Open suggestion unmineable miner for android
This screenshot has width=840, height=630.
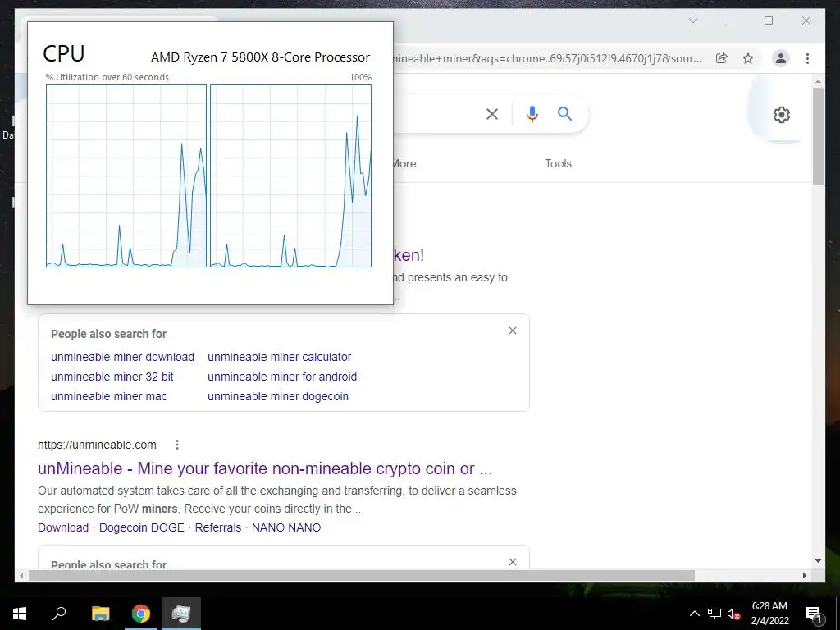tap(282, 377)
